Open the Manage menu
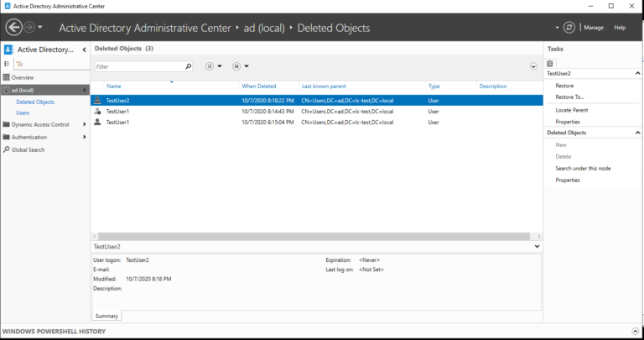The height and width of the screenshot is (340, 644). point(594,28)
